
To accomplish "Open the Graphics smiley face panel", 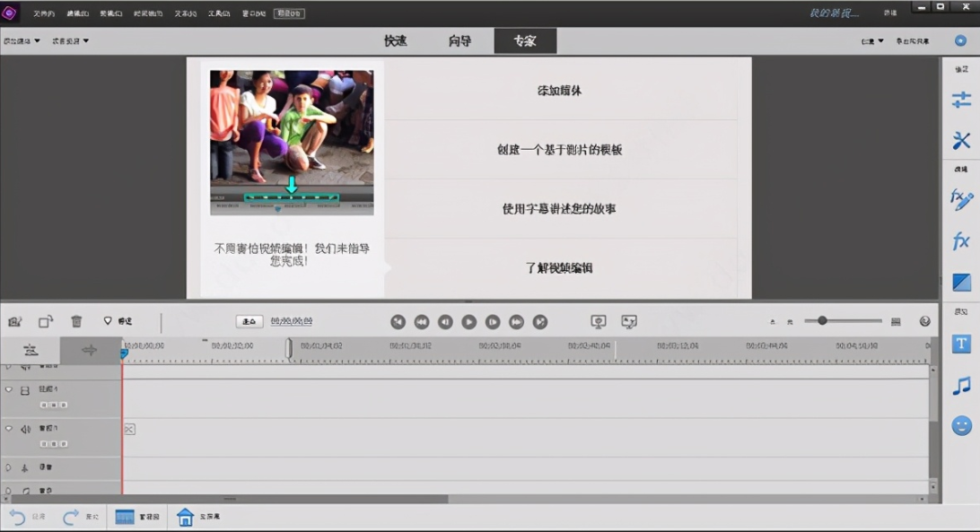I will [x=961, y=426].
